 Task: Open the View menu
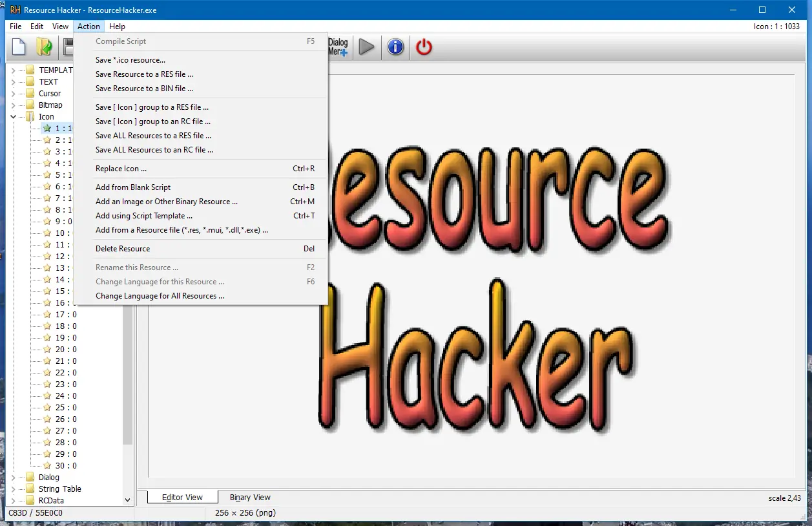pyautogui.click(x=60, y=26)
